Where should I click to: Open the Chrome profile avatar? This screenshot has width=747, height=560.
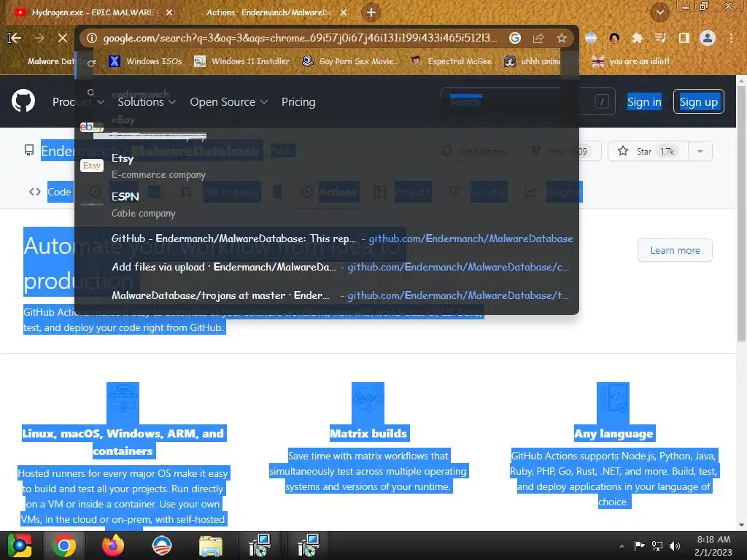pos(708,38)
